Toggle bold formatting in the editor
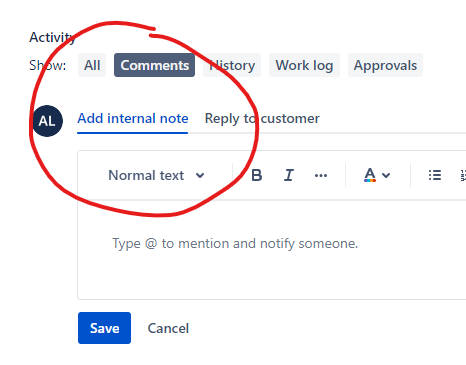Image resolution: width=466 pixels, height=365 pixels. [256, 175]
